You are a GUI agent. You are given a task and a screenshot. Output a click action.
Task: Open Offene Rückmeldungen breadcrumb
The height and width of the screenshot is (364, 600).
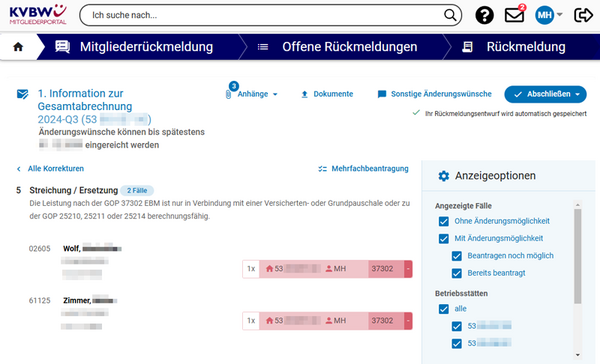tap(350, 47)
